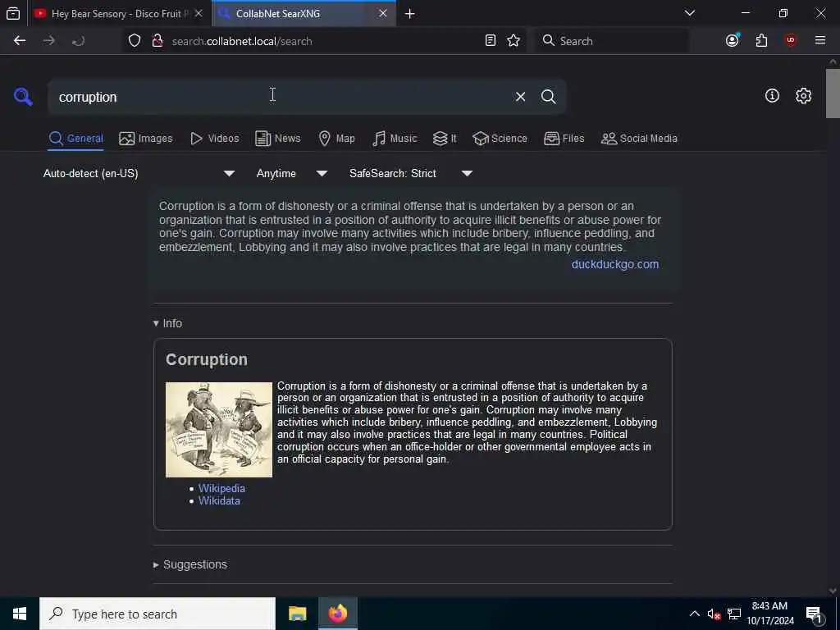Click Firefox taskbar icon

tap(337, 614)
